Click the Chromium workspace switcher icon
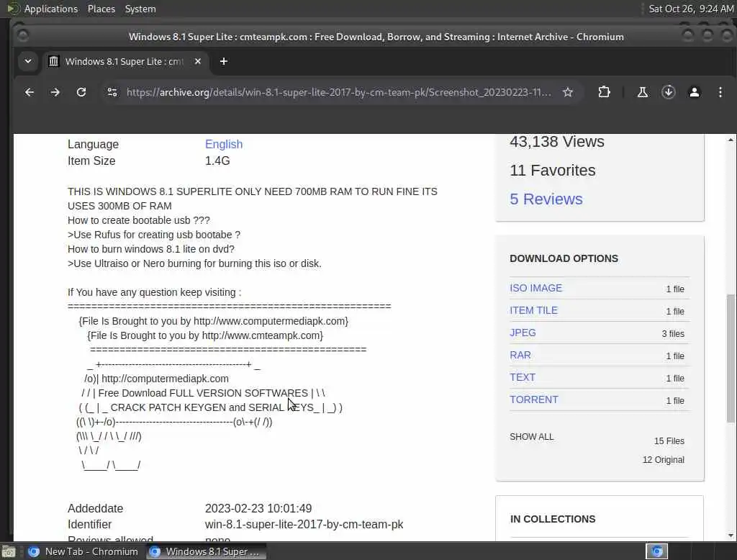This screenshot has width=737, height=560. pos(656,551)
